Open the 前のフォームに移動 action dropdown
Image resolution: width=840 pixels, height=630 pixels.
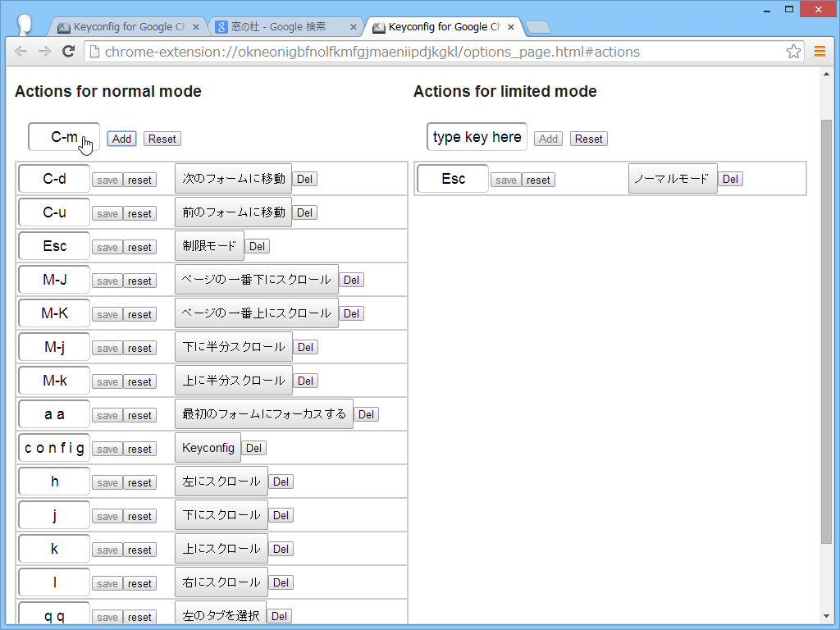(233, 212)
